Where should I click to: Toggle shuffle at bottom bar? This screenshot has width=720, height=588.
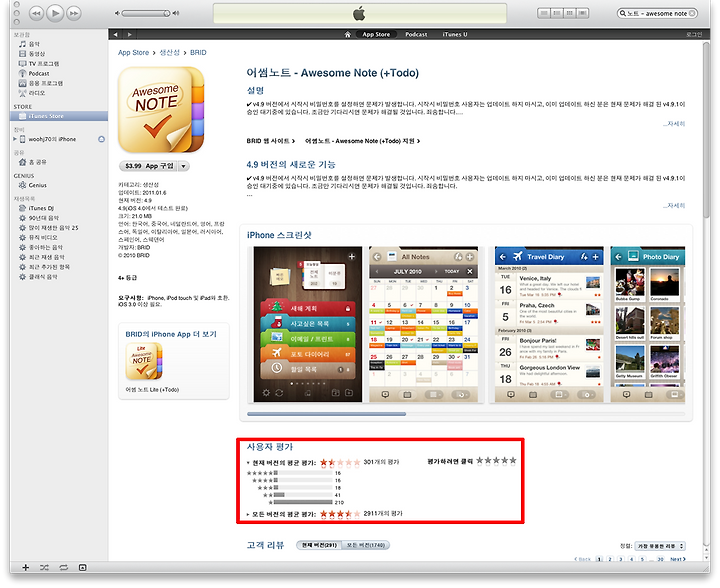[44, 568]
